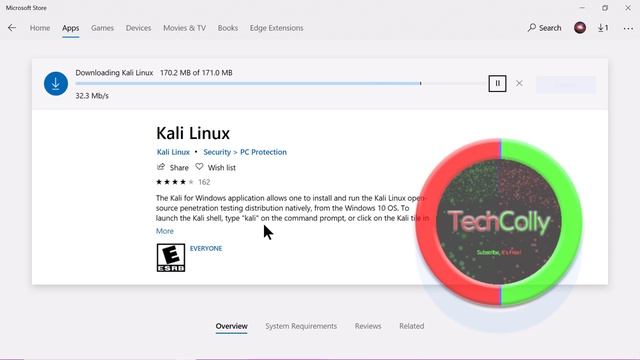The image size is (640, 360).
Task: Share the Kali Linux app
Action: (173, 167)
